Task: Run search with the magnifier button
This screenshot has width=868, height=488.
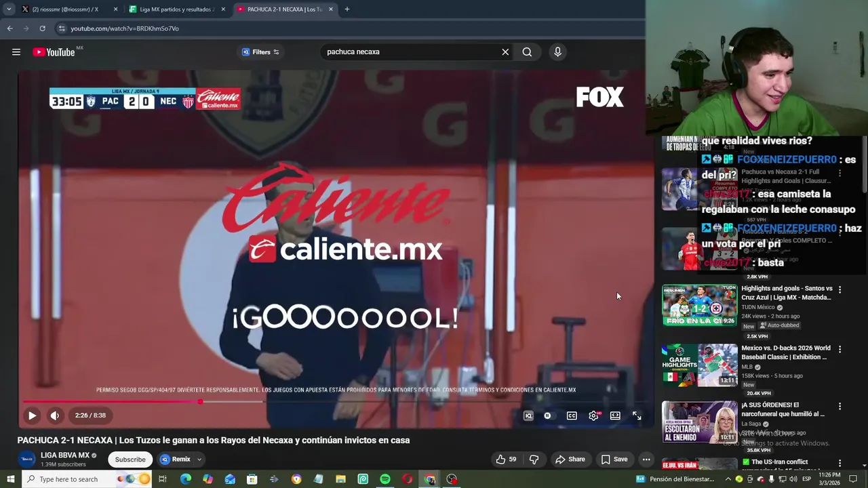Action: point(527,52)
